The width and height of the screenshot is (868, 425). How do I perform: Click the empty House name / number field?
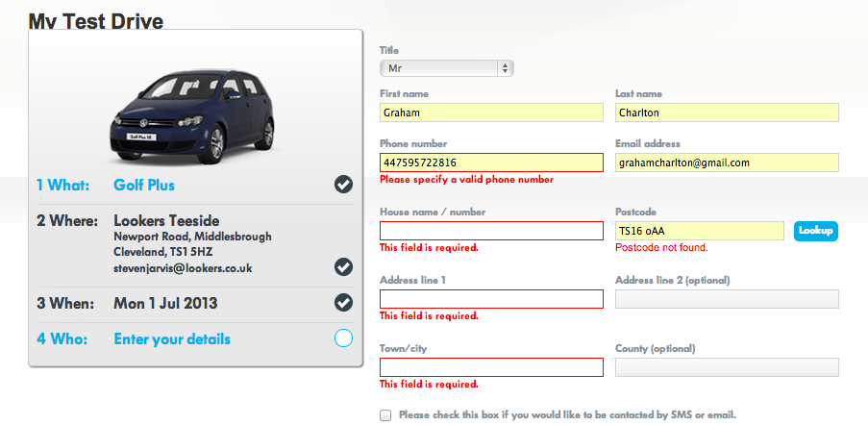tap(491, 231)
